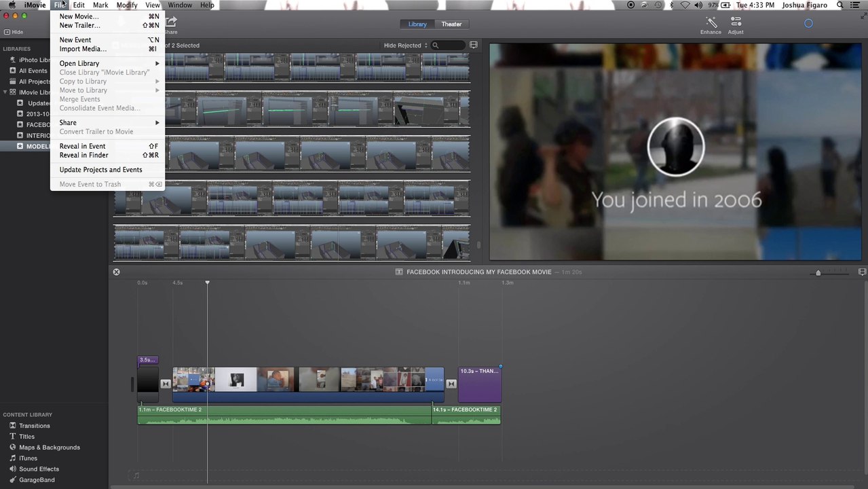Click the transition icon after the first clip
Viewport: 868px width, 489px height.
point(165,384)
